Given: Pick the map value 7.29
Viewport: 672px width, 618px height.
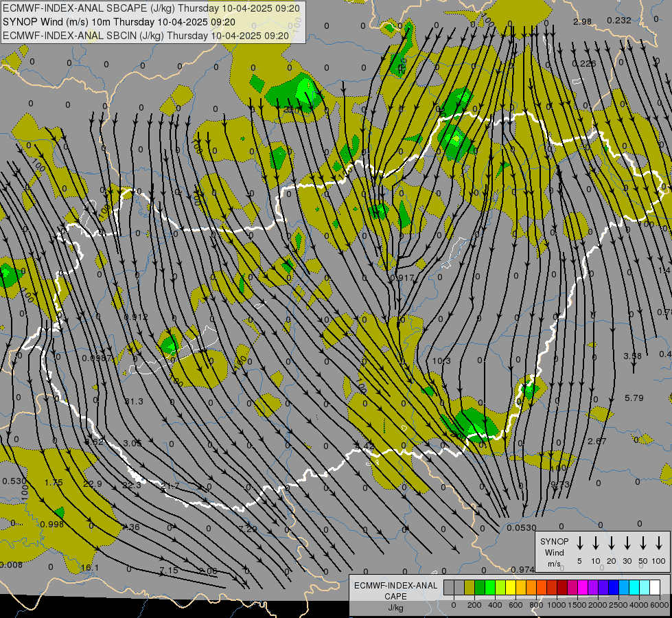Looking at the screenshot, I should click(248, 529).
